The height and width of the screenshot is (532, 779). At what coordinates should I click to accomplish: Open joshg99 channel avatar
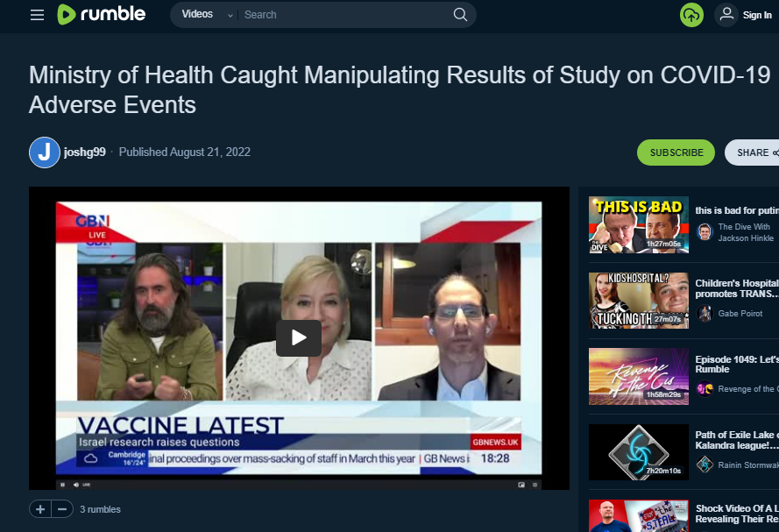click(x=45, y=153)
